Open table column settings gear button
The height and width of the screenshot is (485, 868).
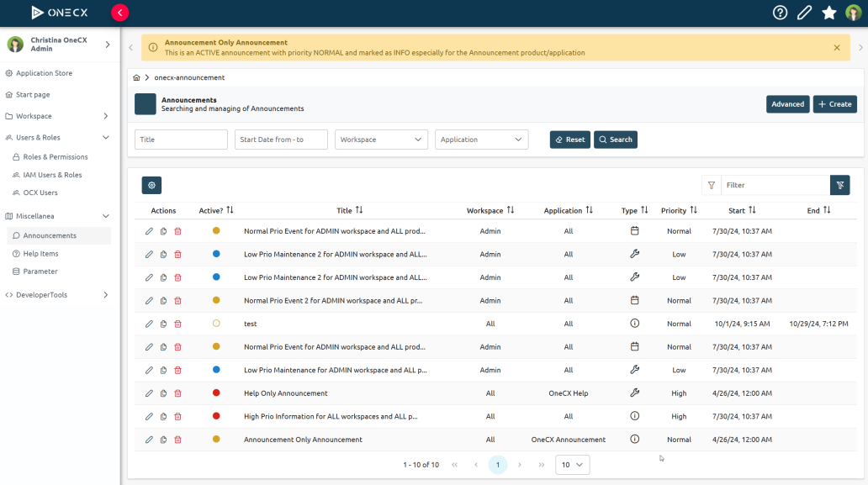(151, 185)
